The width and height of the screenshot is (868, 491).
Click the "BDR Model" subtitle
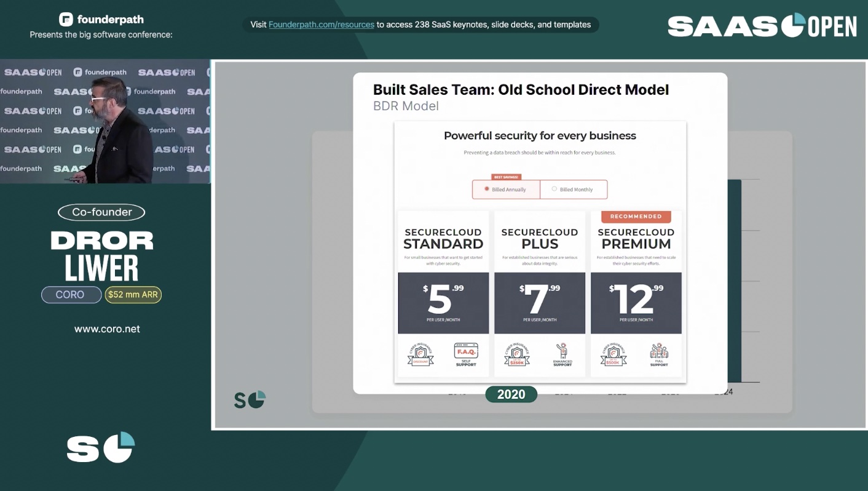pyautogui.click(x=406, y=106)
